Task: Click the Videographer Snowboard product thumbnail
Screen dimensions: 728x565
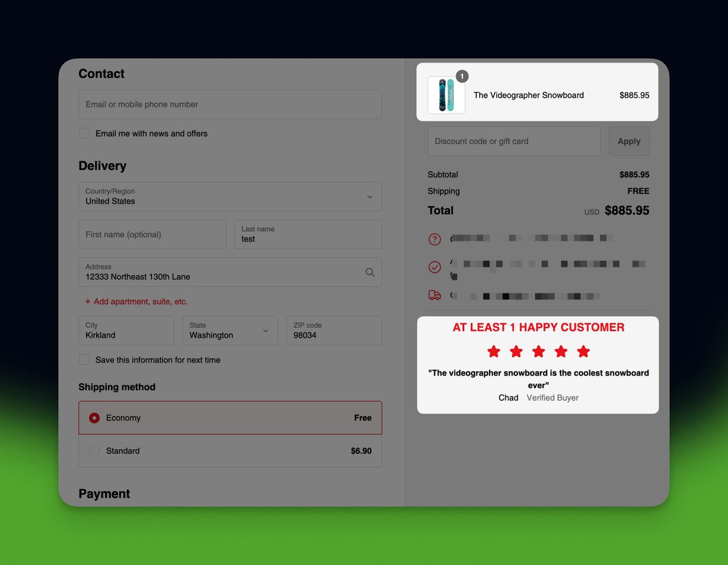Action: click(447, 95)
